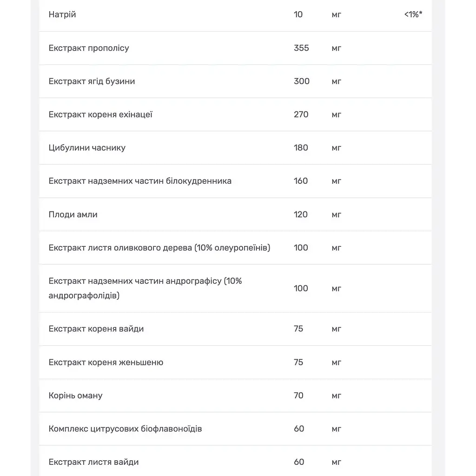Select Комплекс цитрусових біофлавоноїдів text
The height and width of the screenshot is (476, 476).
125,429
